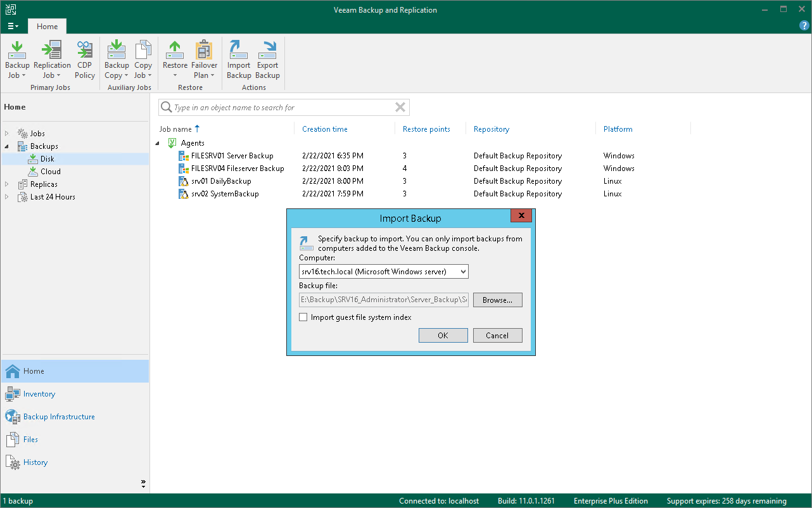Open the Backup Job ribbon button
Viewport: 812px width, 508px height.
tap(17, 60)
